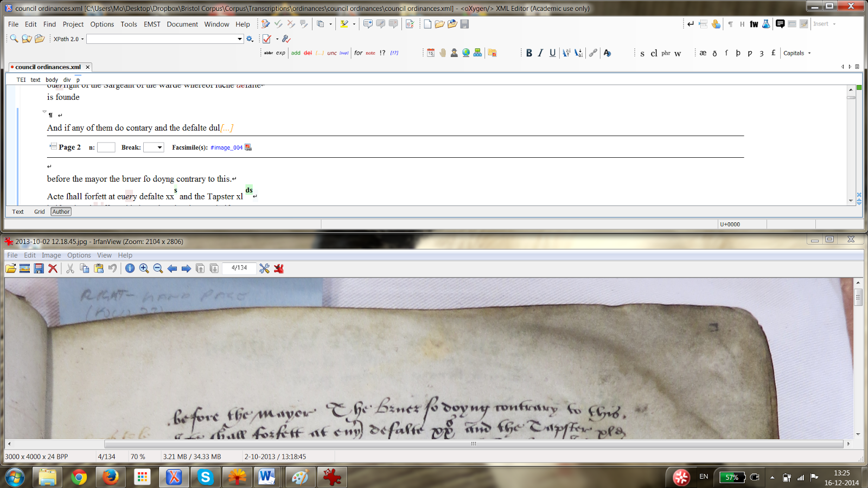Click the Bold formatting icon
Image resolution: width=868 pixels, height=488 pixels.
[529, 53]
